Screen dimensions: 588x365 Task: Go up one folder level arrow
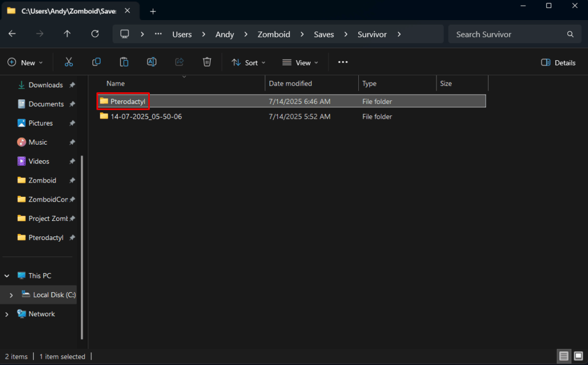(x=67, y=34)
